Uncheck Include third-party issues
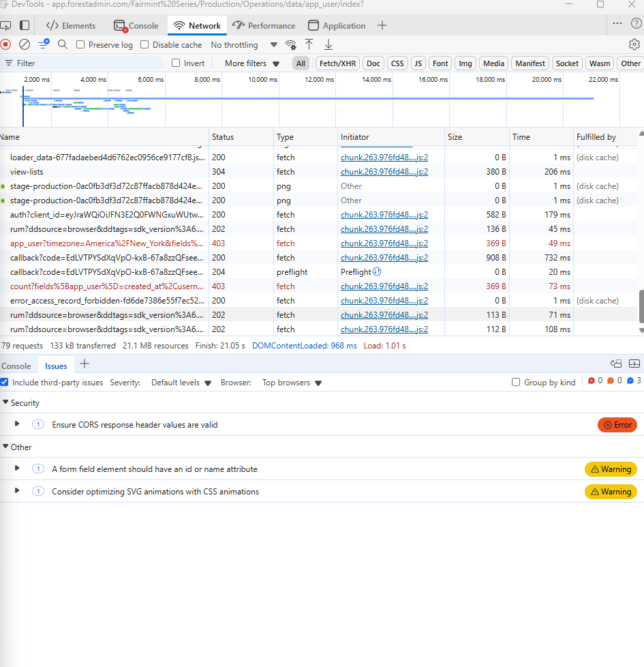This screenshot has width=644, height=667. point(4,383)
